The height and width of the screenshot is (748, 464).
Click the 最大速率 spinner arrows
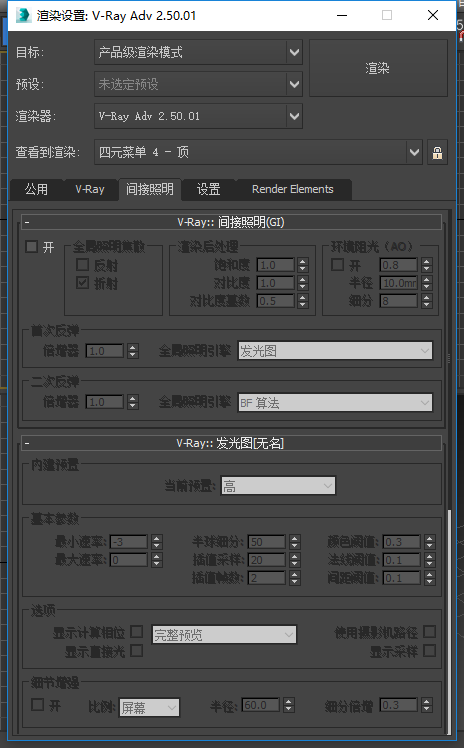[156, 560]
